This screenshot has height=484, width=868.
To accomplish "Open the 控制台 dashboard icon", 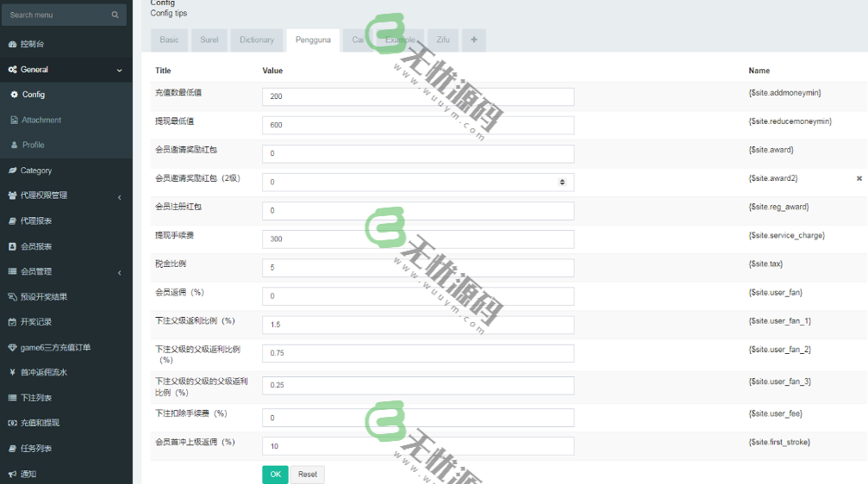I will tap(12, 44).
